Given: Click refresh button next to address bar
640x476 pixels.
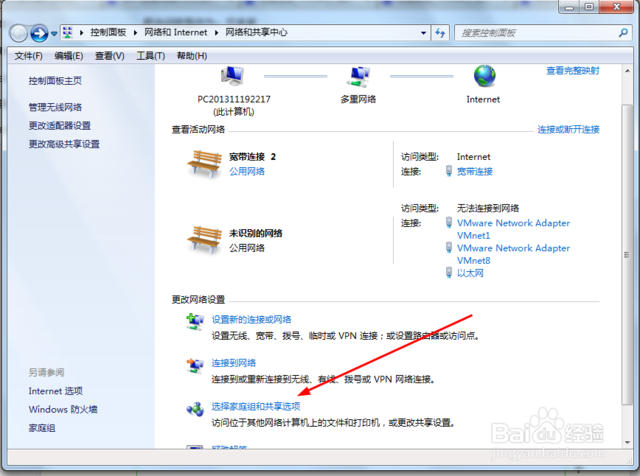Looking at the screenshot, I should coord(440,33).
